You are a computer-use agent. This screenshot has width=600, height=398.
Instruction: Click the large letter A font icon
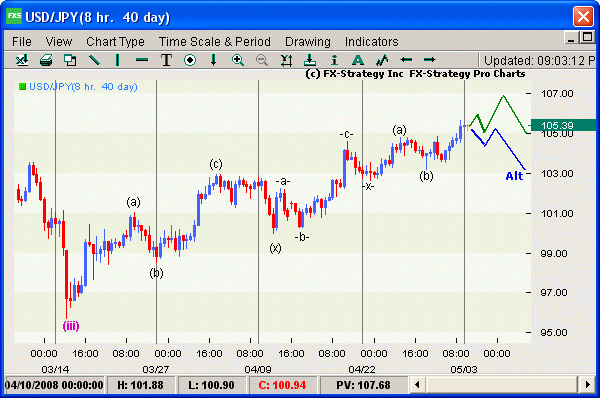pyautogui.click(x=358, y=60)
